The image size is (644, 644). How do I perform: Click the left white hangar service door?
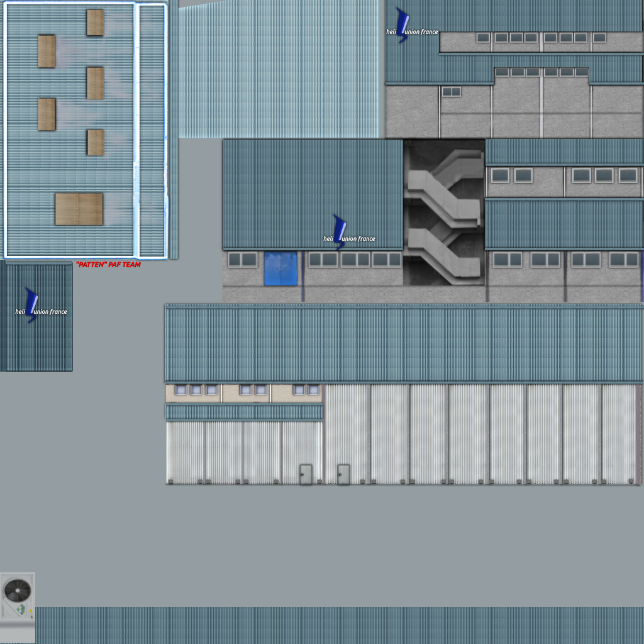tap(306, 474)
